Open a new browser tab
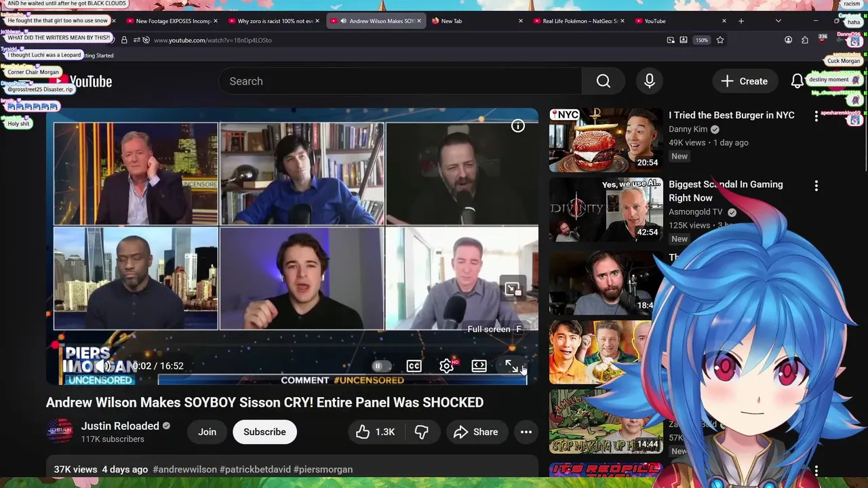Image resolution: width=868 pixels, height=488 pixels. pyautogui.click(x=741, y=21)
